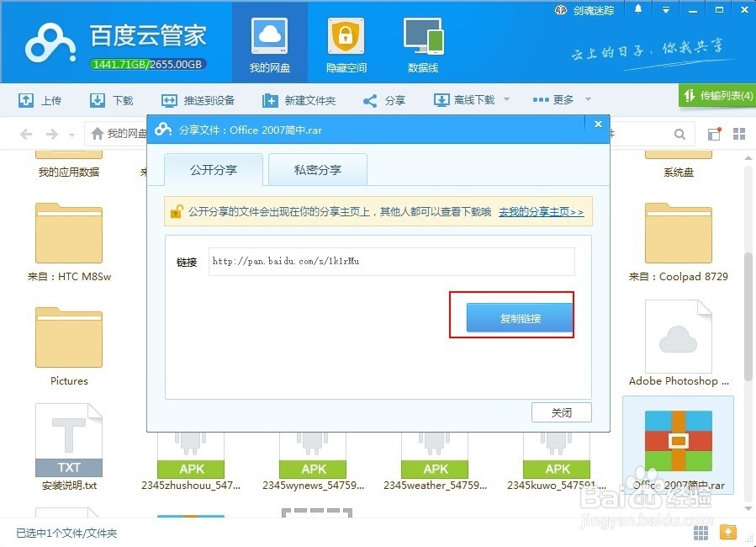Image resolution: width=756 pixels, height=547 pixels.
Task: Expand the 离线下载 dropdown arrow
Action: pyautogui.click(x=506, y=99)
